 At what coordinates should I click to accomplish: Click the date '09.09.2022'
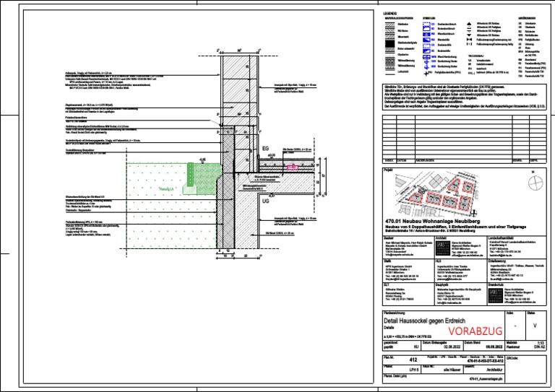495,347
